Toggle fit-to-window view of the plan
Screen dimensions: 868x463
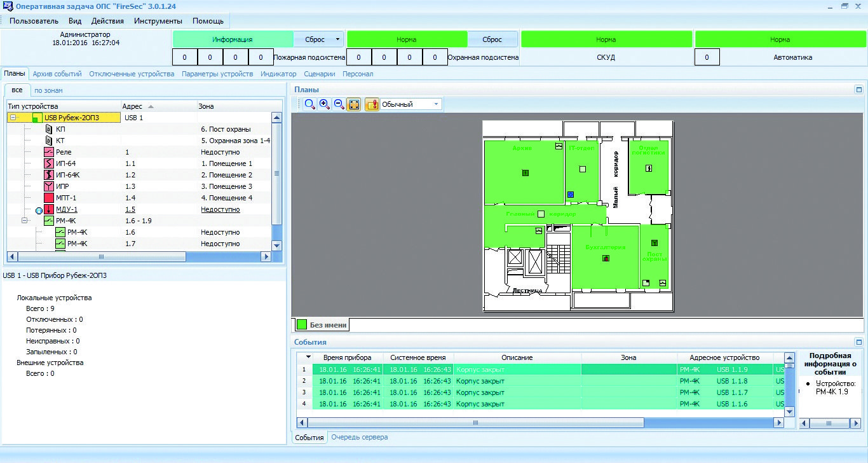point(353,104)
